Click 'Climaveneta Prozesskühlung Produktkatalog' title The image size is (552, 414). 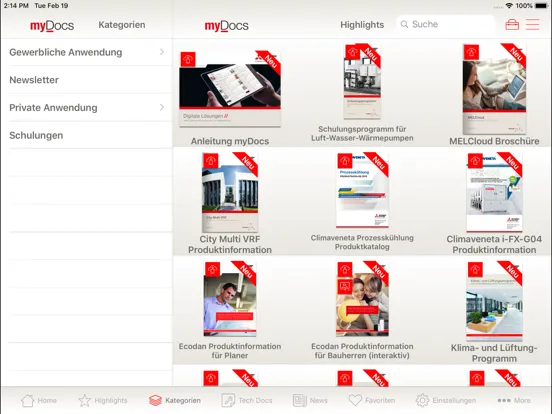coord(362,242)
